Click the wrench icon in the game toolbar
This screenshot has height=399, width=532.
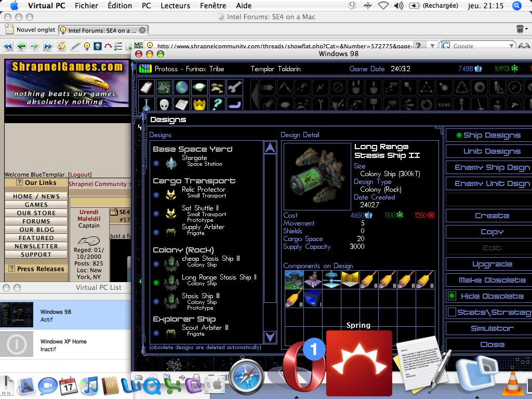(x=235, y=87)
